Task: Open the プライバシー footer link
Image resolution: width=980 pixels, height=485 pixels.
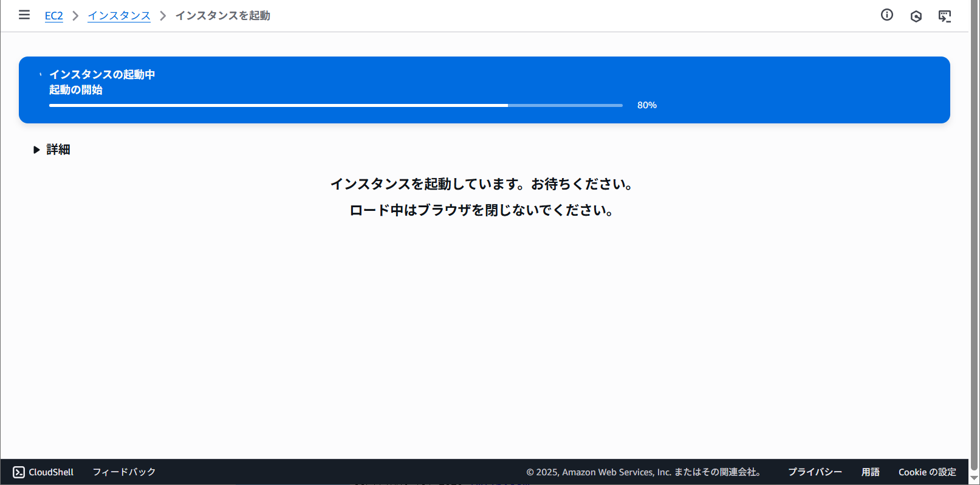Action: point(815,472)
